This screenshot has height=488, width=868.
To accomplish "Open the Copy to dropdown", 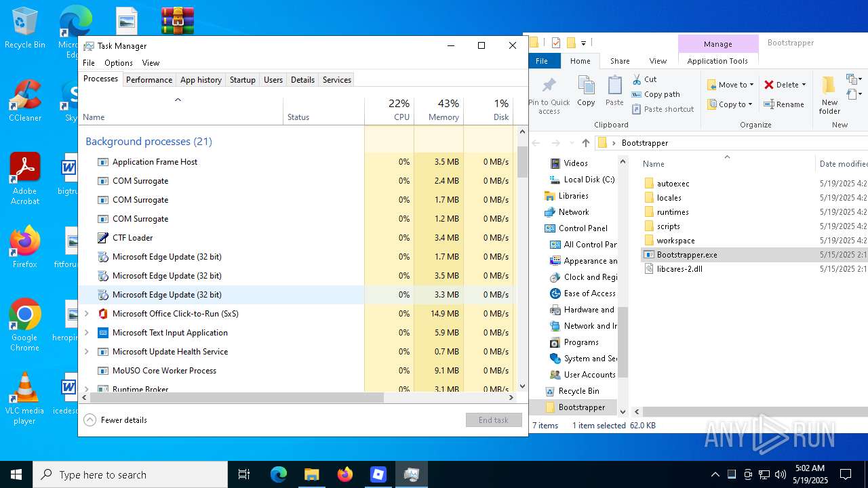I will point(730,104).
